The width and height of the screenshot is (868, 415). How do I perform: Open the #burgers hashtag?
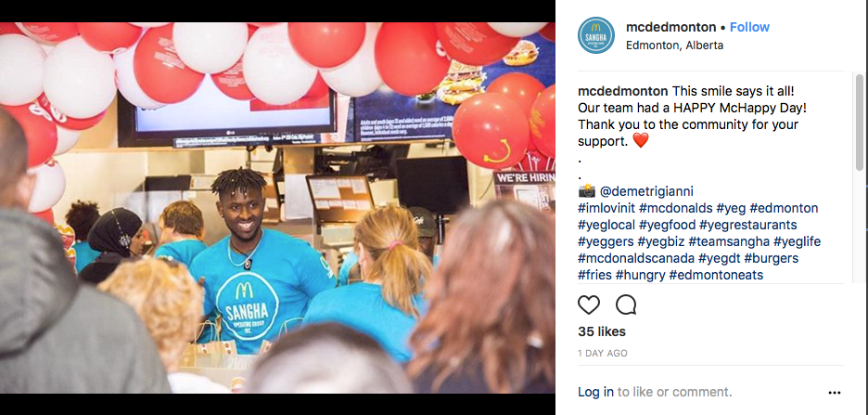tap(772, 258)
